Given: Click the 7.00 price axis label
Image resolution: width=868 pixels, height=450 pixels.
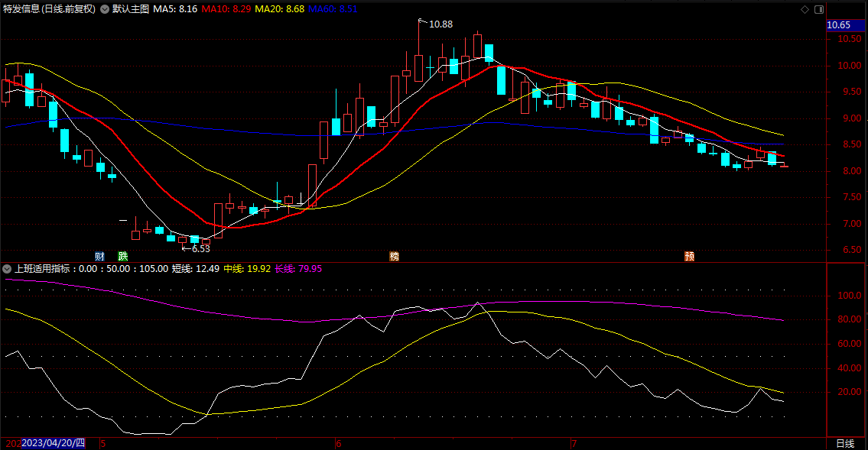Looking at the screenshot, I should pos(852,224).
